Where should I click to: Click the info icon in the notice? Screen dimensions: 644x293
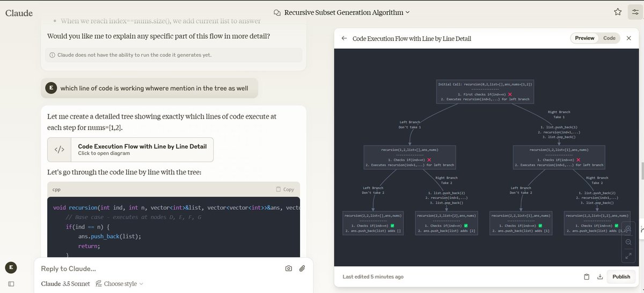coord(52,55)
